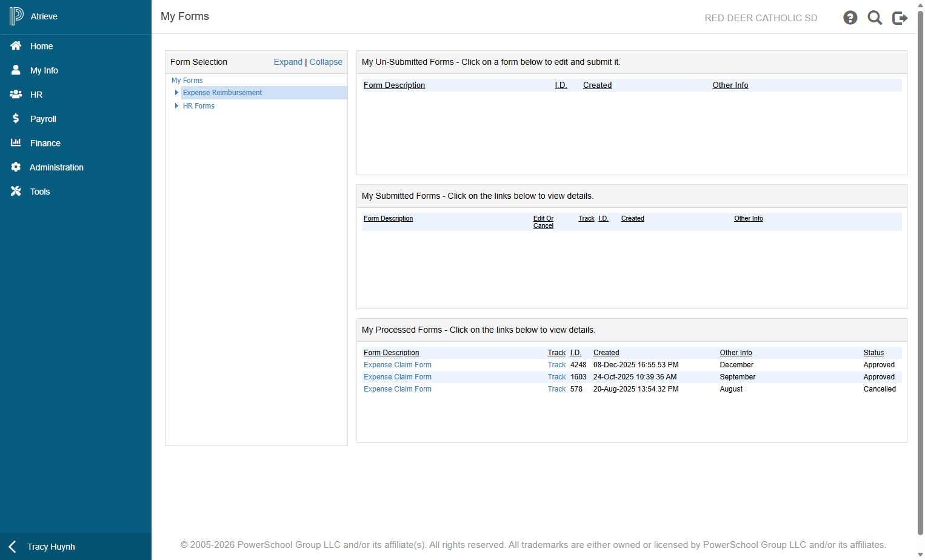Click I.D. header in Submitted Forms table

[x=603, y=218]
